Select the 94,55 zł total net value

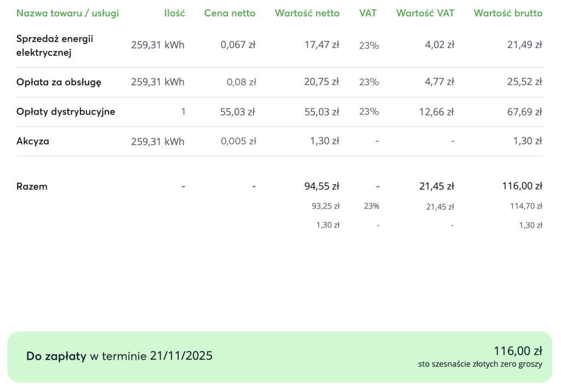322,186
